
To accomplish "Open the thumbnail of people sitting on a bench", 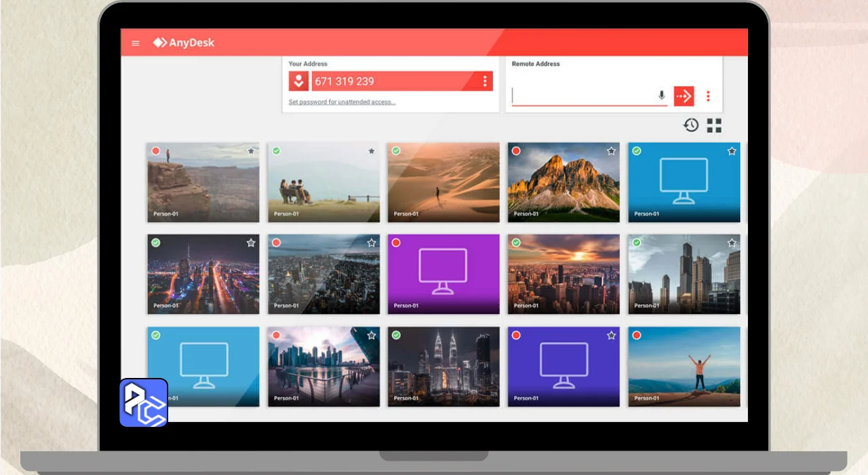I will tap(323, 182).
